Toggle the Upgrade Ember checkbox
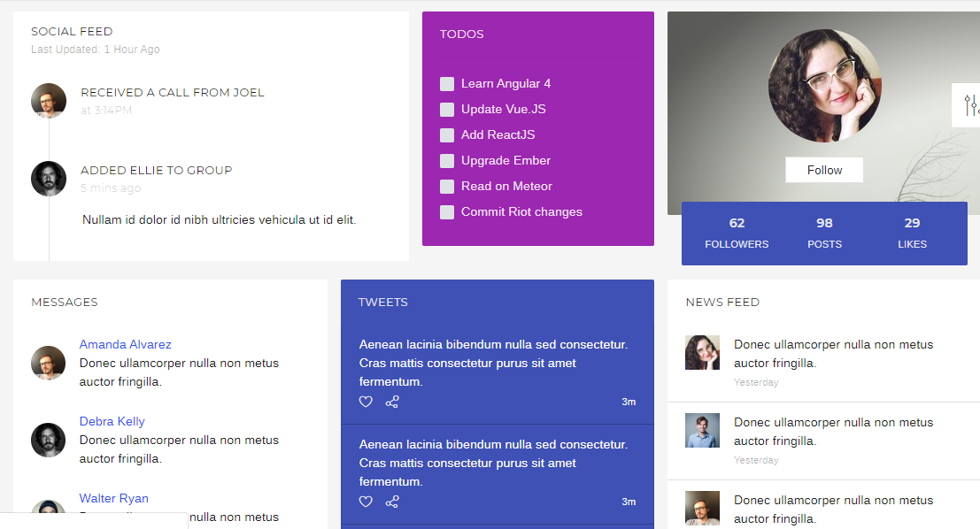Screen dimensions: 980x529 coord(447,161)
